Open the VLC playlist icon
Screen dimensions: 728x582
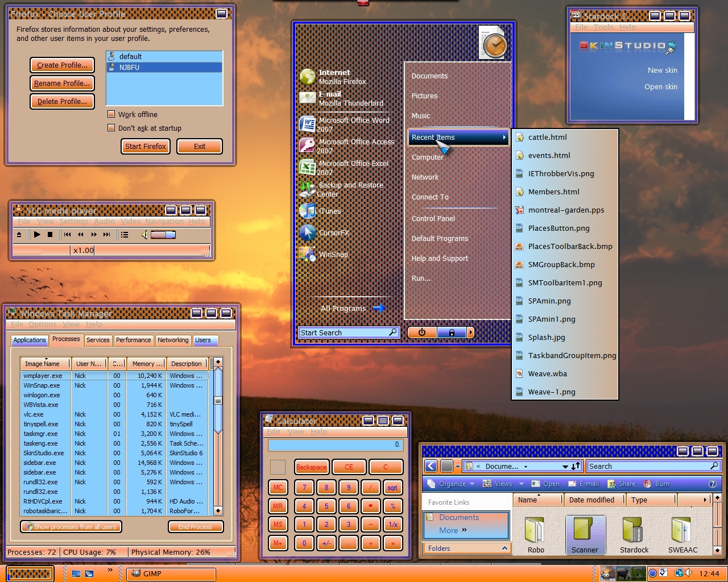click(x=125, y=234)
